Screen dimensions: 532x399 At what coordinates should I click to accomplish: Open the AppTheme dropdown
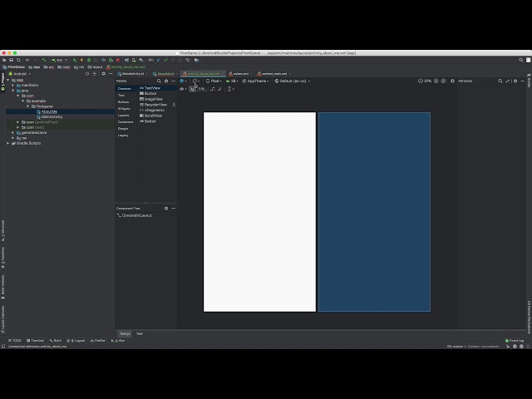255,81
